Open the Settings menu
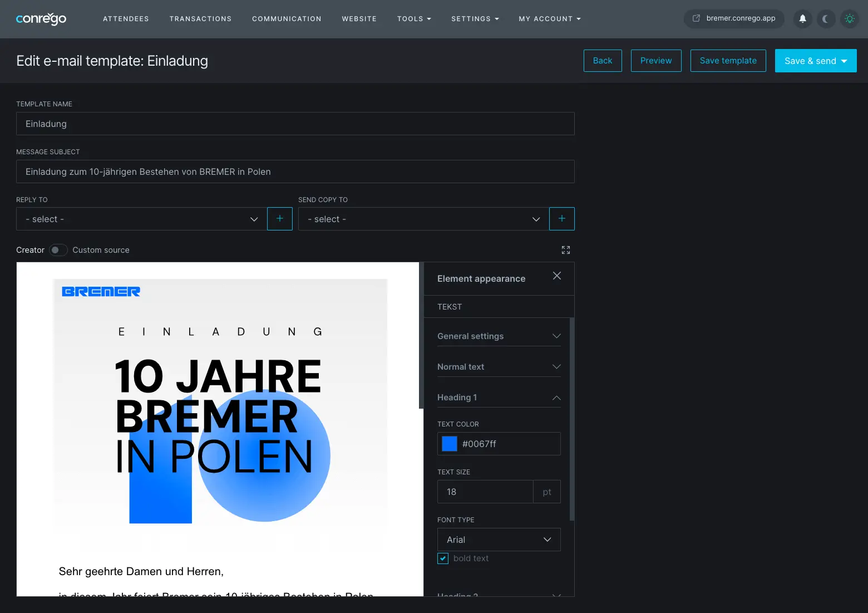868x613 pixels. (x=475, y=19)
